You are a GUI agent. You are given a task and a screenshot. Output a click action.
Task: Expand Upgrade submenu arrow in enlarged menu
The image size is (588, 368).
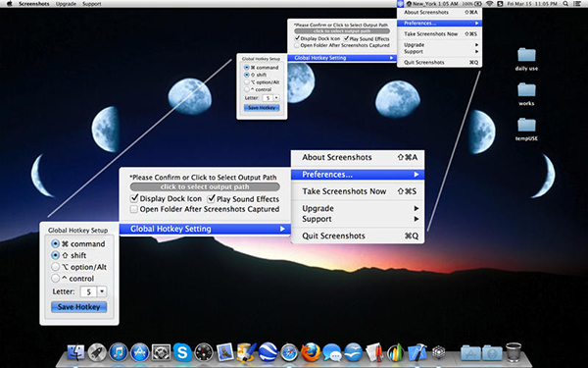tap(416, 208)
